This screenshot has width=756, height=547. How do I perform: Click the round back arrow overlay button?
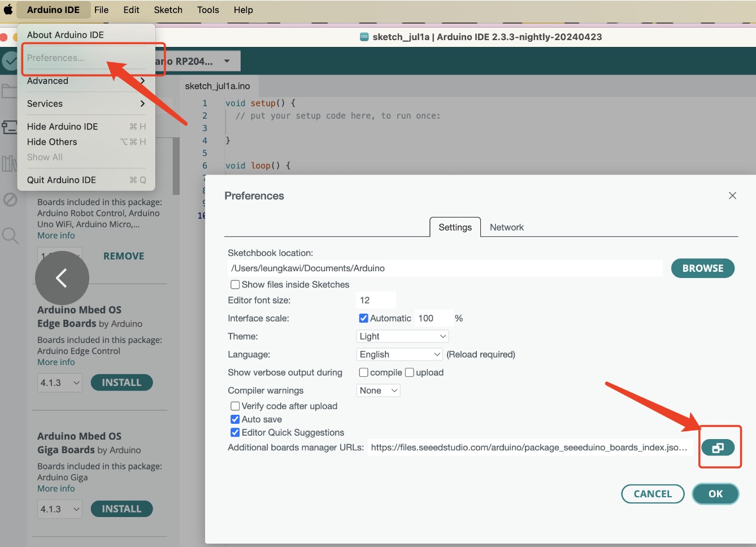(62, 278)
